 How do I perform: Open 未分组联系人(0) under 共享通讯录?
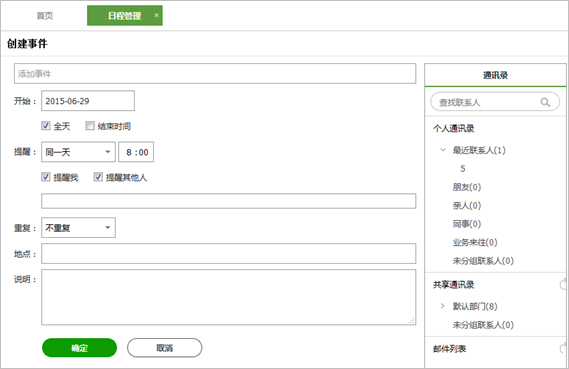click(x=483, y=325)
